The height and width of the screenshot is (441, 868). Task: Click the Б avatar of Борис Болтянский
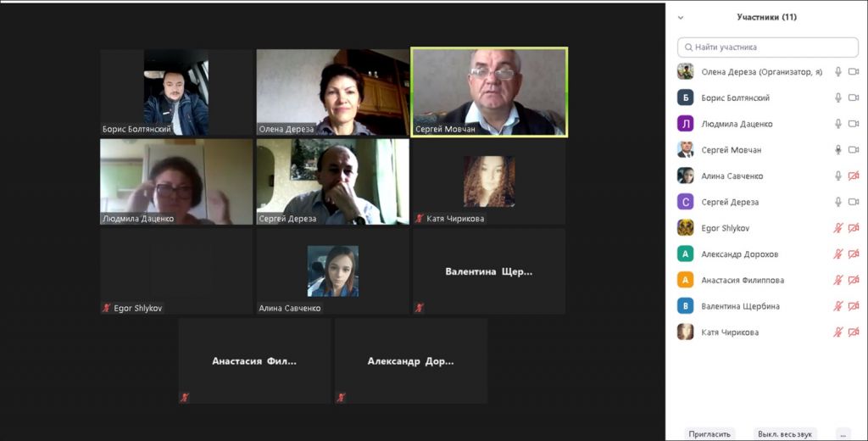(685, 98)
